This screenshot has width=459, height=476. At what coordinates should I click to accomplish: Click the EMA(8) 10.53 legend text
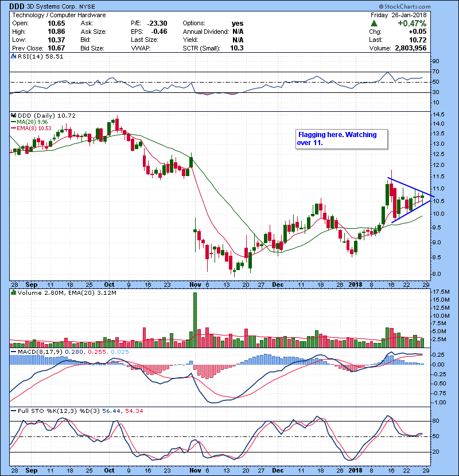[x=34, y=128]
